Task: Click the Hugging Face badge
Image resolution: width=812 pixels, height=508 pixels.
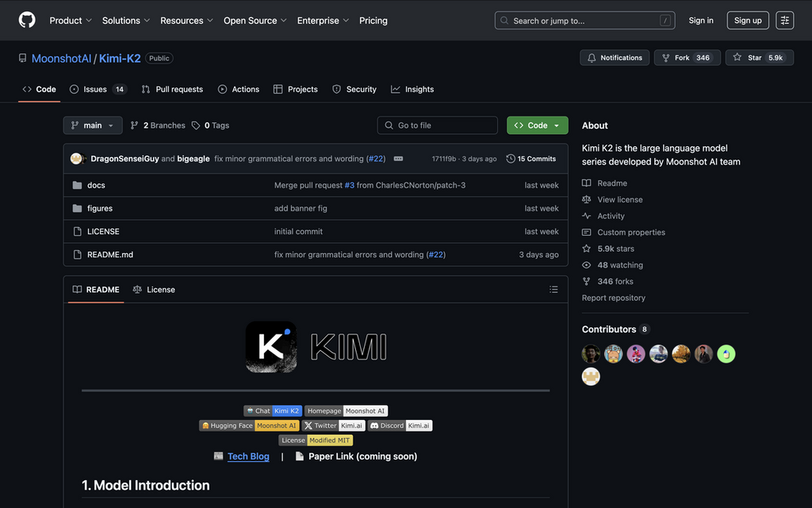Action: (249, 425)
